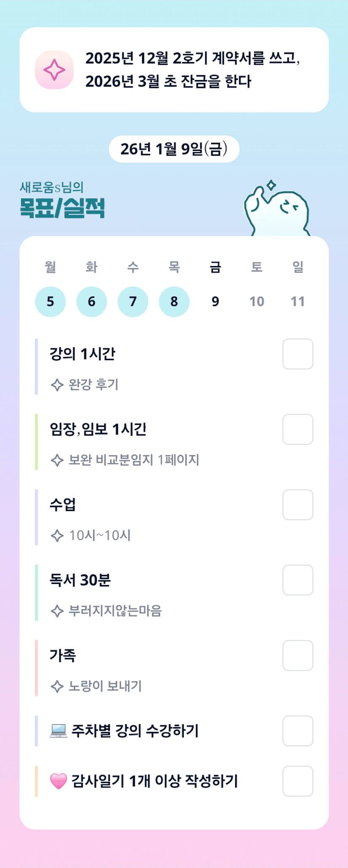Open the 주차별 강의 수강하기 task
Viewport: 348px width, 868px height.
tap(135, 731)
